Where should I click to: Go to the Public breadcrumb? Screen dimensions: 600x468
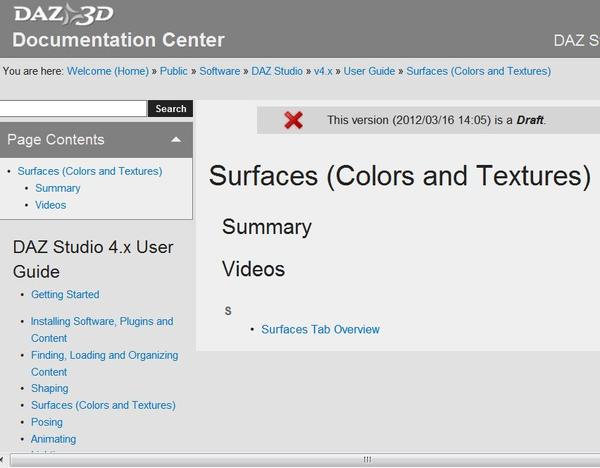coord(174,71)
